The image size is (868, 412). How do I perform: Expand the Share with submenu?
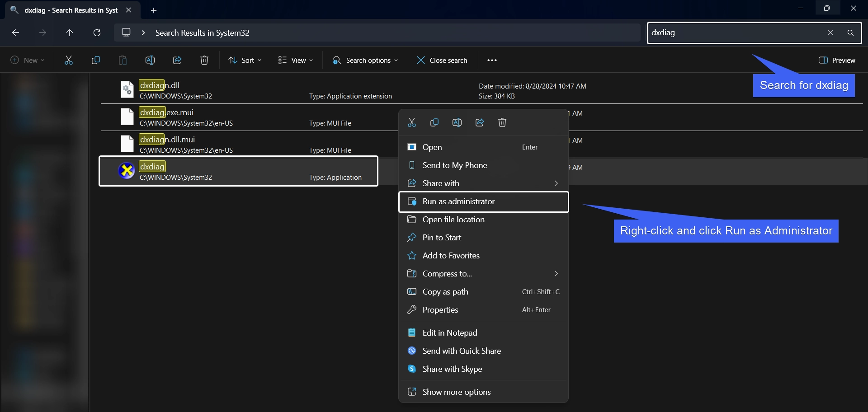pyautogui.click(x=483, y=183)
